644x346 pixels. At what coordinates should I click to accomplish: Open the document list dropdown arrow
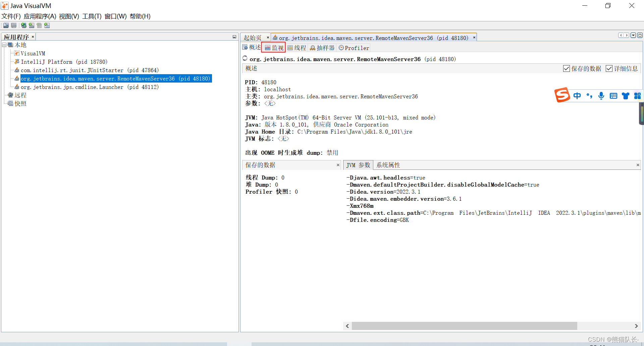[633, 35]
